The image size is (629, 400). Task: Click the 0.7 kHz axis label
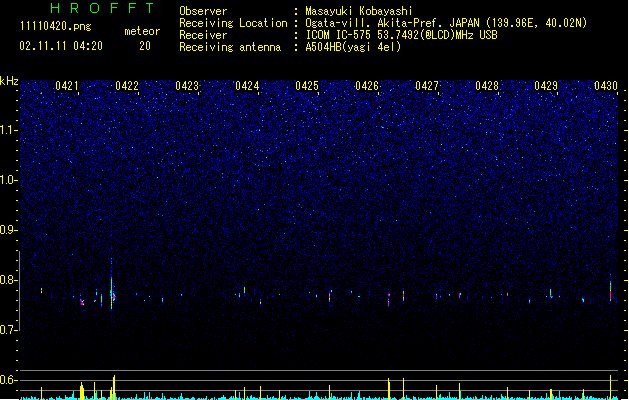pos(9,330)
